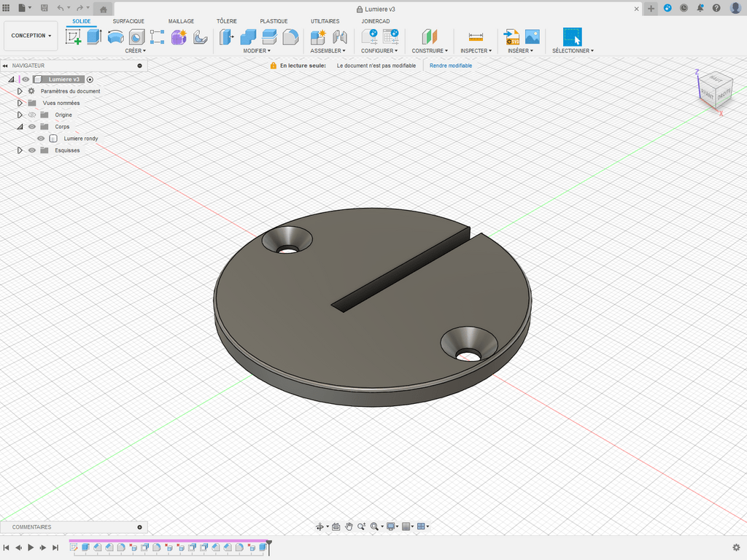Image resolution: width=747 pixels, height=560 pixels.
Task: Open the ASSEMBLER dropdown menu
Action: point(328,50)
